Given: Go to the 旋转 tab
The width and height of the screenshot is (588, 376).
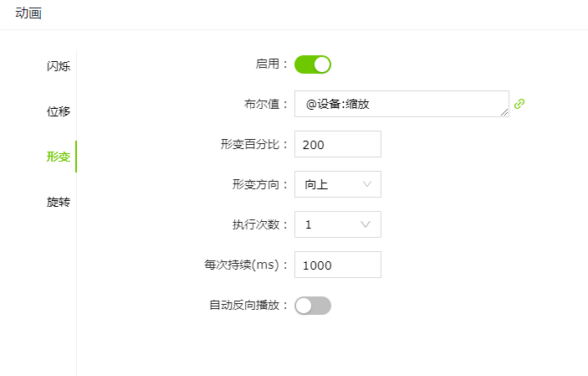Looking at the screenshot, I should click(x=59, y=202).
